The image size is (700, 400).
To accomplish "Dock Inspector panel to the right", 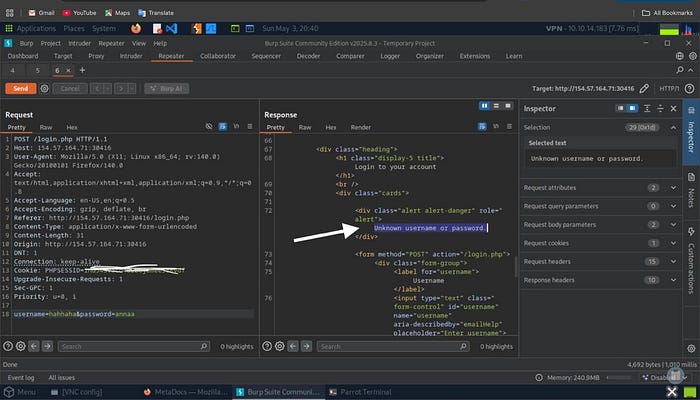I will 632,108.
